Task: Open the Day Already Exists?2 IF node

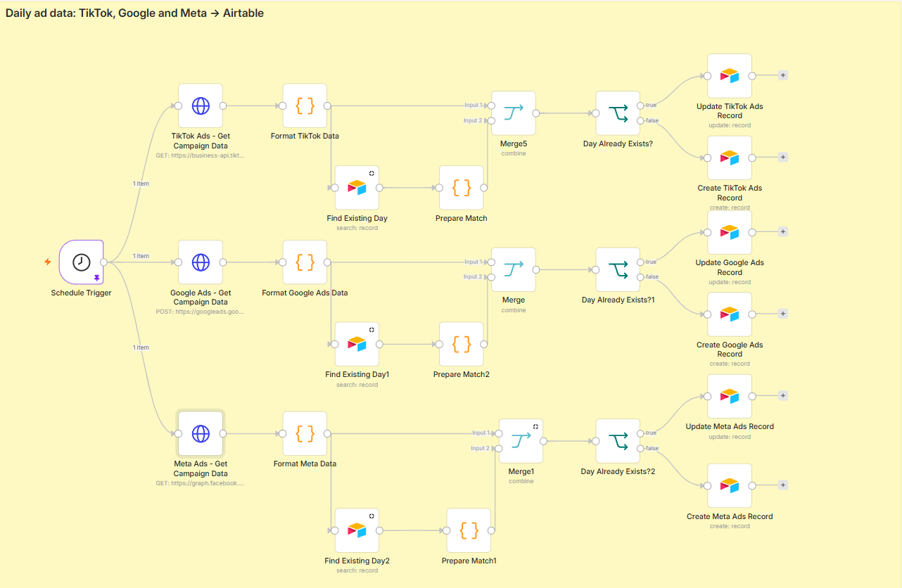Action: pos(618,441)
